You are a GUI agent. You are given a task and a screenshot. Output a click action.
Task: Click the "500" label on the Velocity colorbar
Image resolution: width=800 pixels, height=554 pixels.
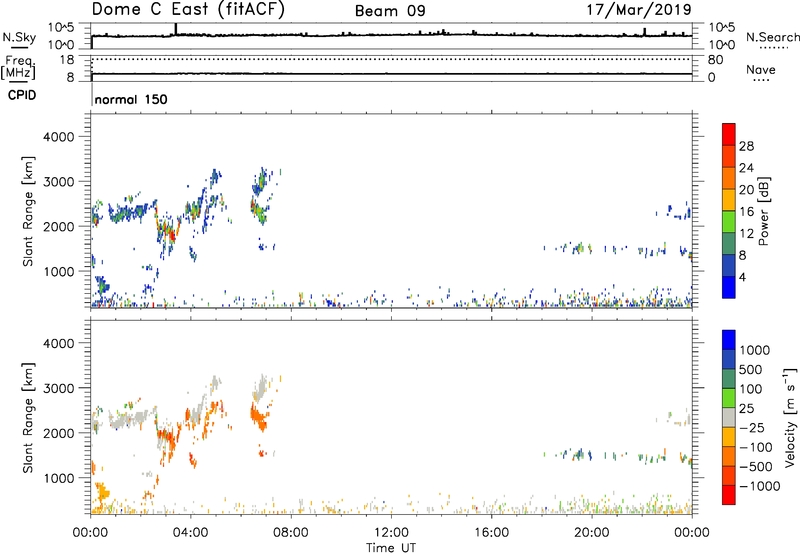pyautogui.click(x=751, y=370)
